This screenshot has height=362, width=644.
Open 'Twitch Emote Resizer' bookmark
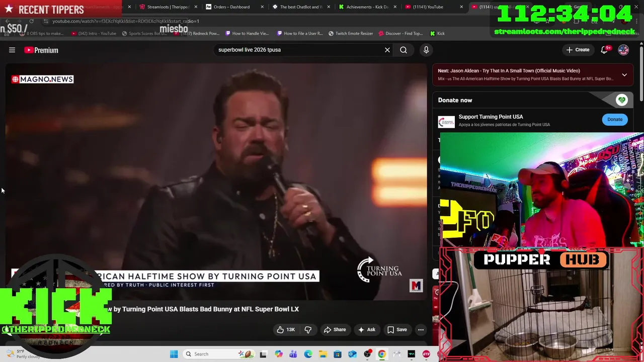(x=351, y=34)
